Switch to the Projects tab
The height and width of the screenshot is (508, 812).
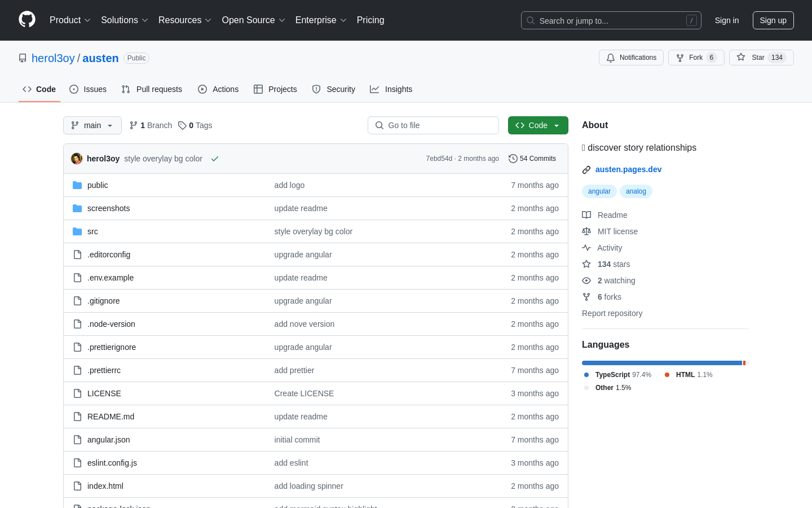[275, 89]
